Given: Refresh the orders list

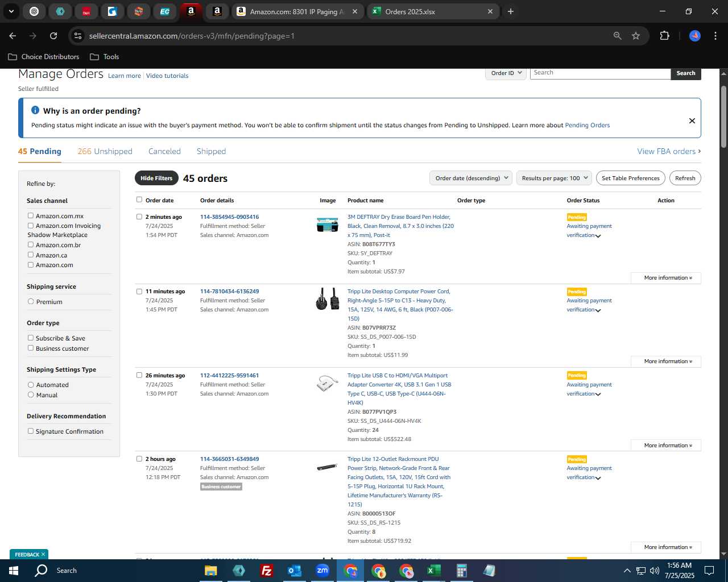Looking at the screenshot, I should [x=685, y=178].
